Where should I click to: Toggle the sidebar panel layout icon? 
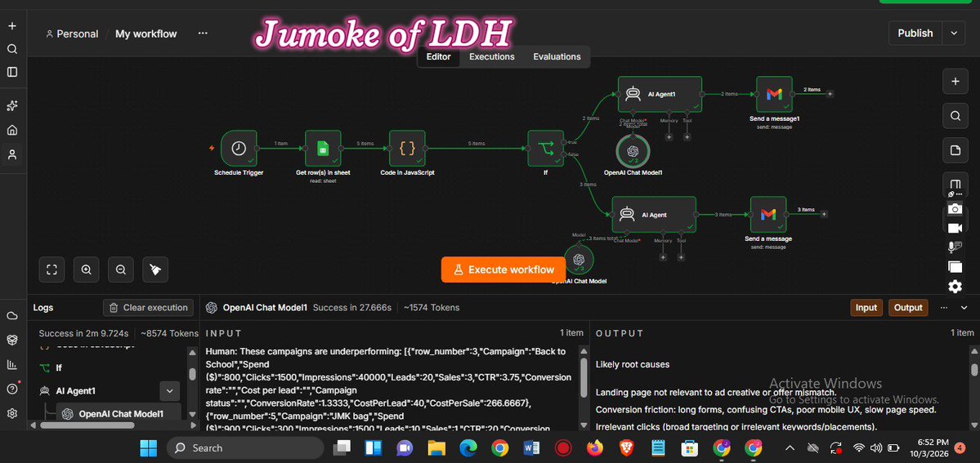[12, 72]
